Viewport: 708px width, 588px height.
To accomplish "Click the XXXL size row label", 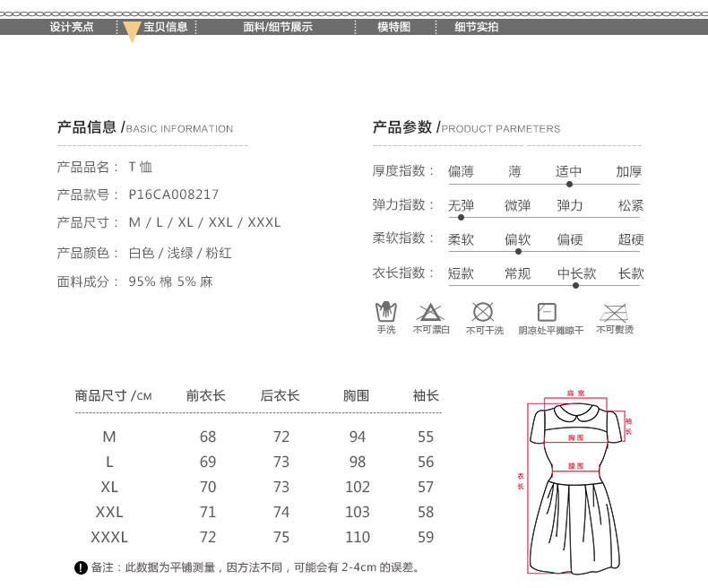I will click(x=109, y=538).
